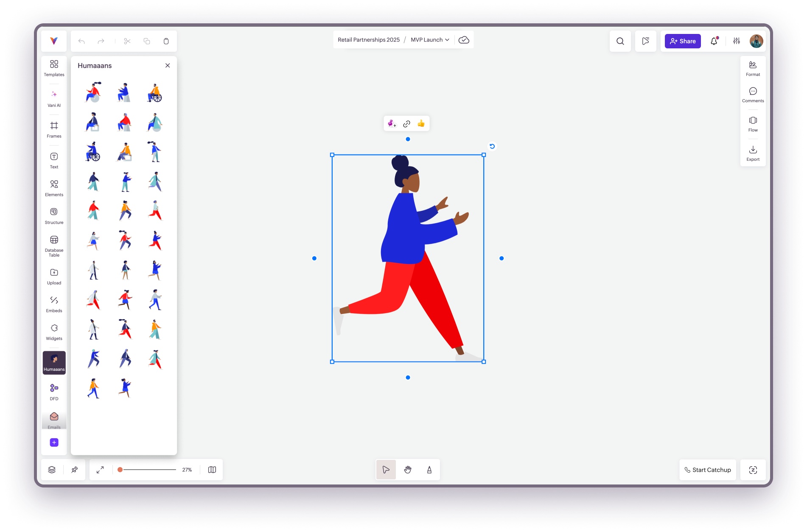Screen dimensions: 807x532
Task: Click the purple plus add-apps button
Action: pos(54,442)
